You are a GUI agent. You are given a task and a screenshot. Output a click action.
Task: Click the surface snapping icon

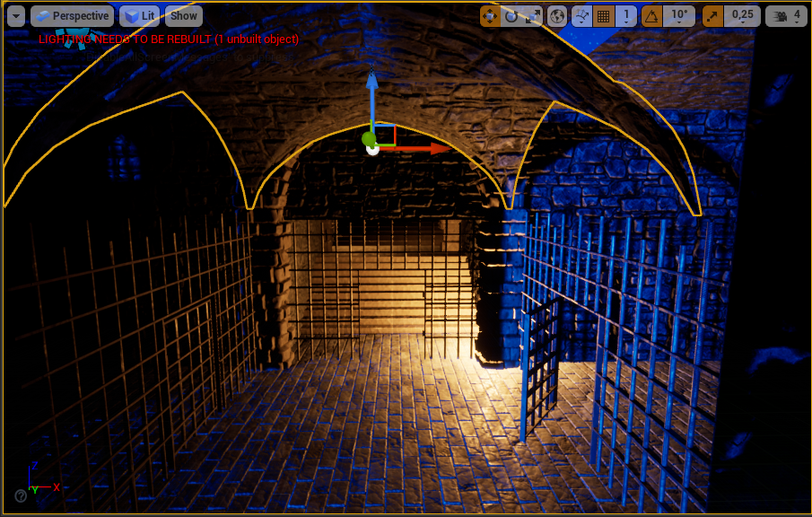[582, 16]
